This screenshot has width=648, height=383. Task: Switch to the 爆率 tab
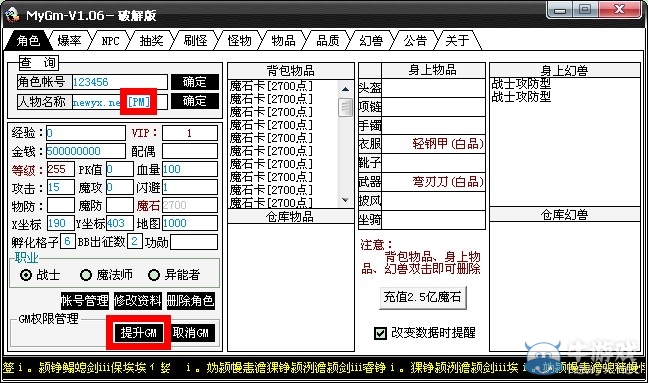69,40
